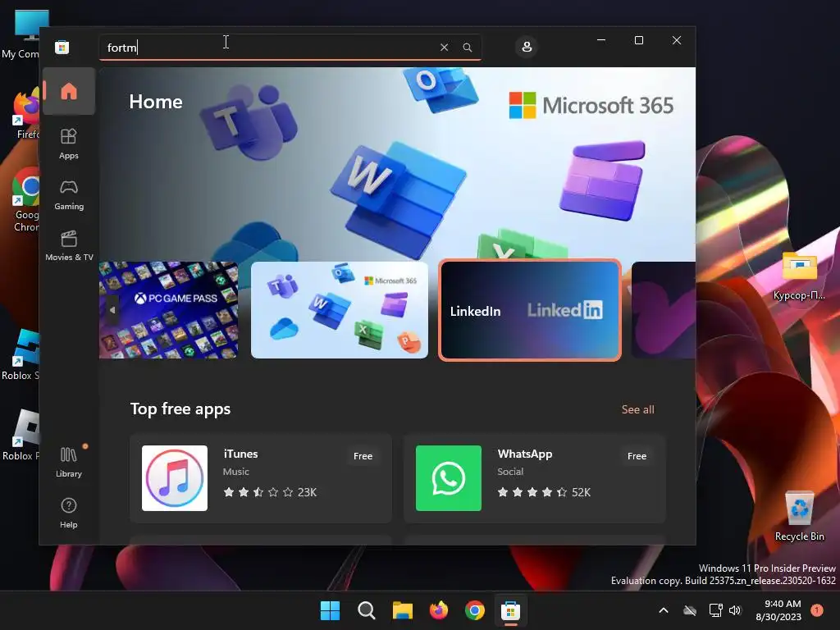Image resolution: width=840 pixels, height=630 pixels.
Task: Go to the Apps section
Action: (69, 144)
